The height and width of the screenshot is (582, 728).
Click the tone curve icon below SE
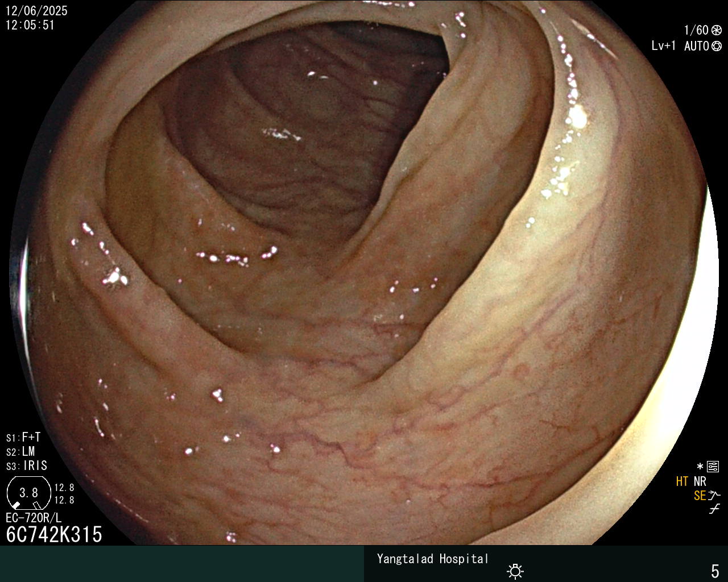[x=714, y=509]
